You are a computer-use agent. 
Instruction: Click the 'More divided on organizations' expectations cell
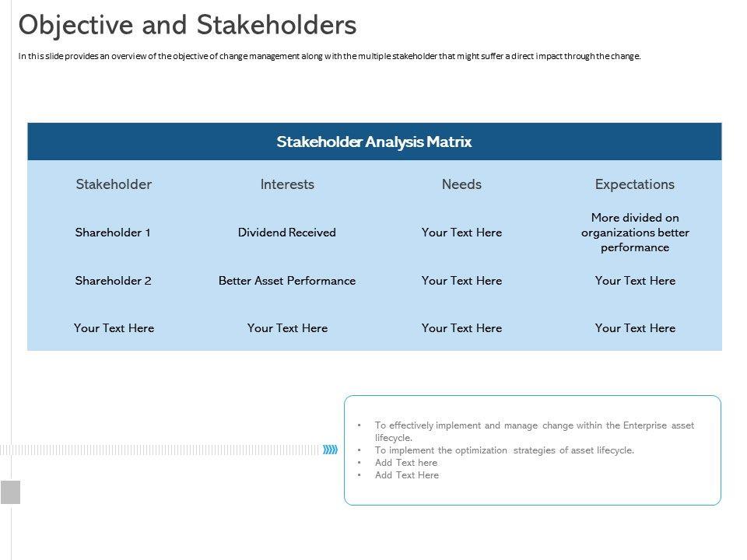click(635, 233)
